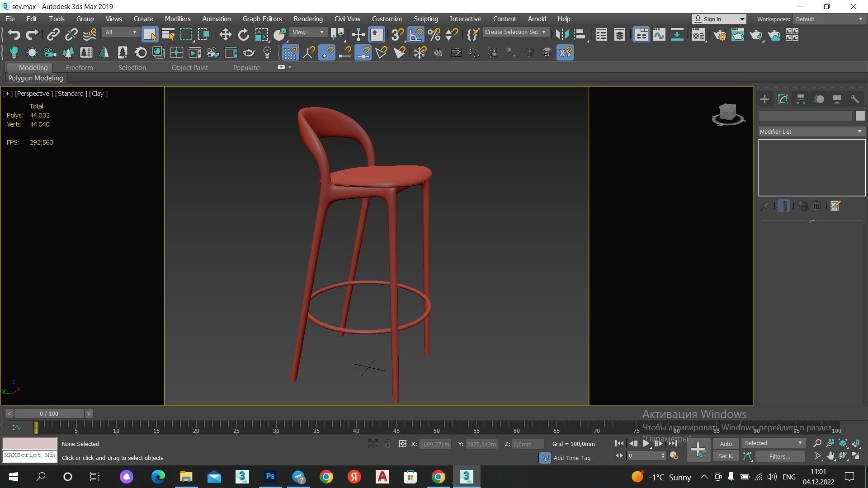Open the Mirror tool

click(562, 35)
